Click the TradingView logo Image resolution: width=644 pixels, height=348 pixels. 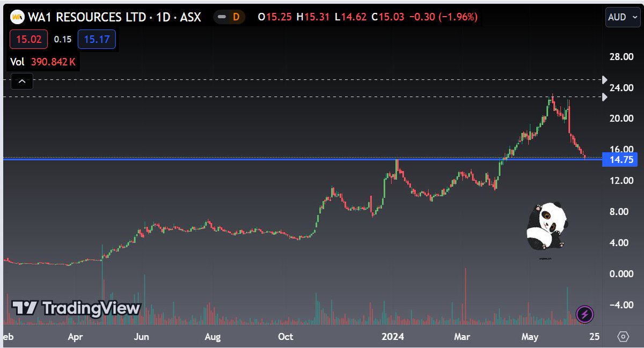pos(76,308)
